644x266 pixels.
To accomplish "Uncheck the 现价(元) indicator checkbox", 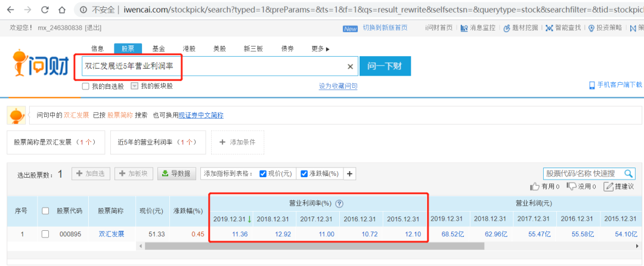I will click(x=264, y=174).
